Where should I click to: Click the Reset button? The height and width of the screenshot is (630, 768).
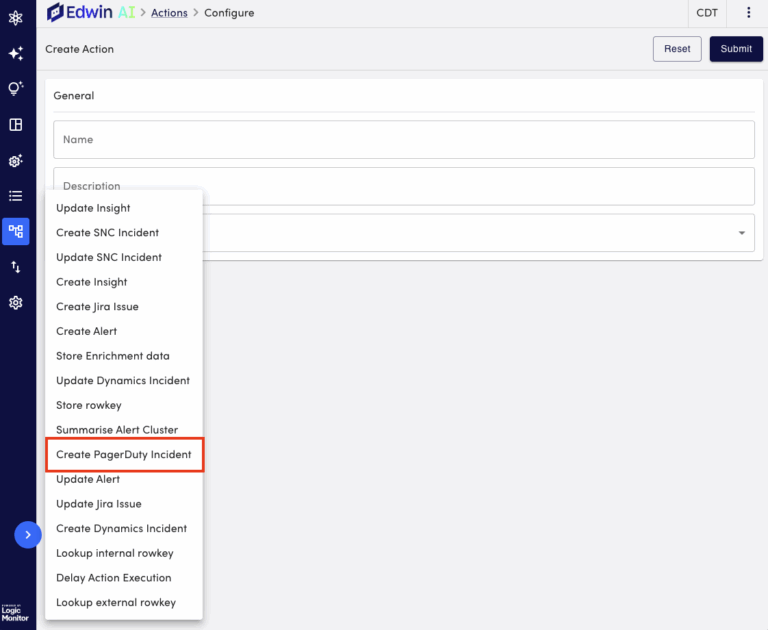tap(677, 49)
